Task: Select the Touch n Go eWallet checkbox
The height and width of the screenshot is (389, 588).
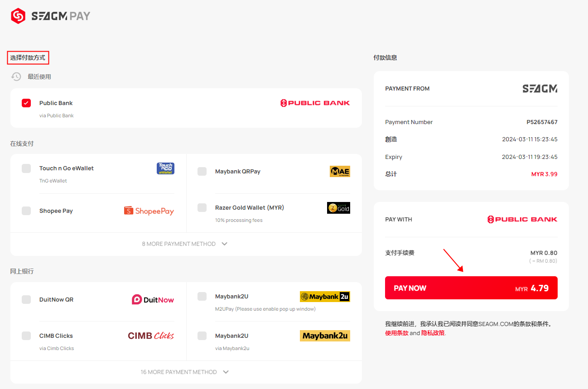Action: coord(26,168)
